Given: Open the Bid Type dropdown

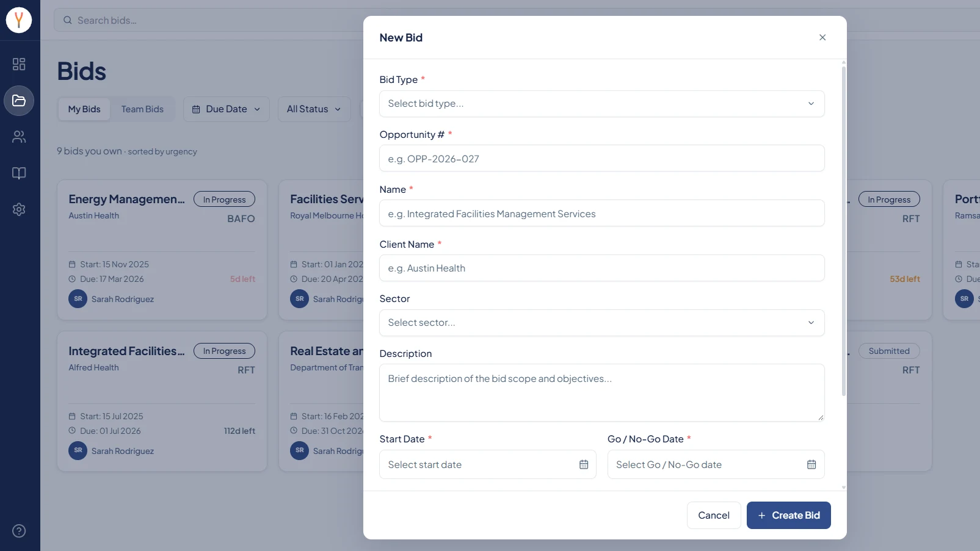Looking at the screenshot, I should coord(602,104).
